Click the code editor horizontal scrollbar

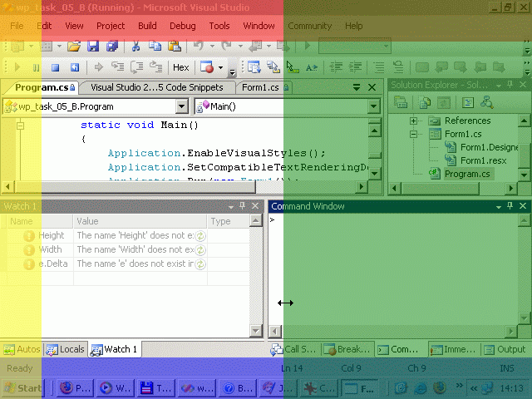(183, 186)
